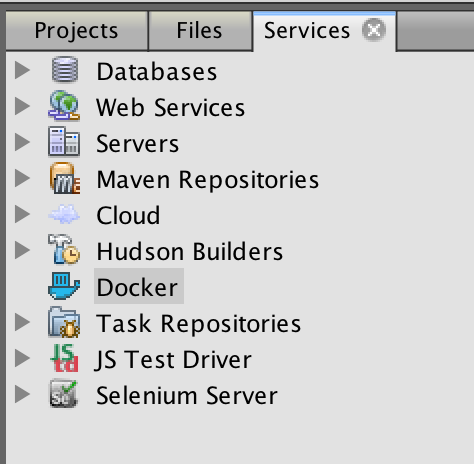
Task: Expand the Databases node
Action: coord(22,70)
